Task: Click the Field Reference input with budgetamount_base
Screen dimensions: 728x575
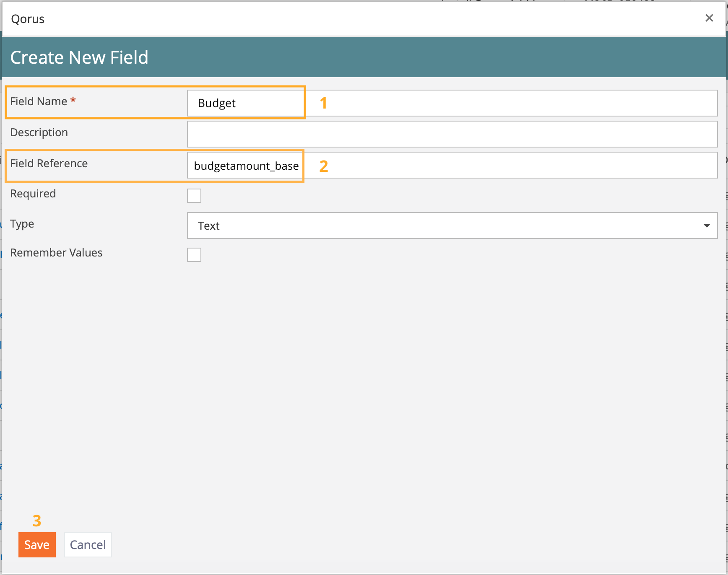Action: (452, 166)
